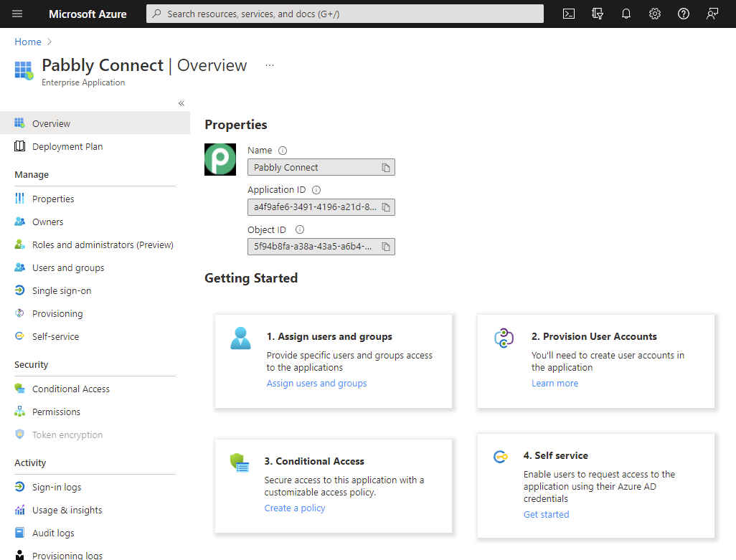
Task: Click the Pabbly Connect green logo
Action: coord(220,159)
